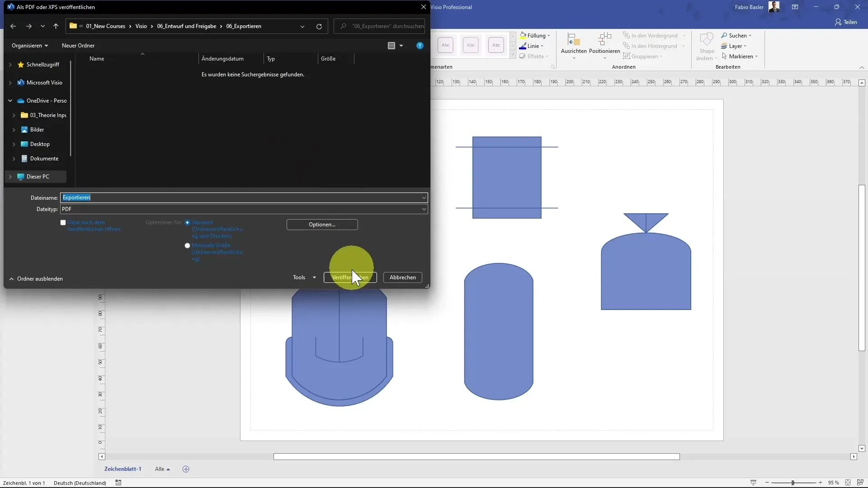Expand the Dieser PC tree node

pos(10,177)
